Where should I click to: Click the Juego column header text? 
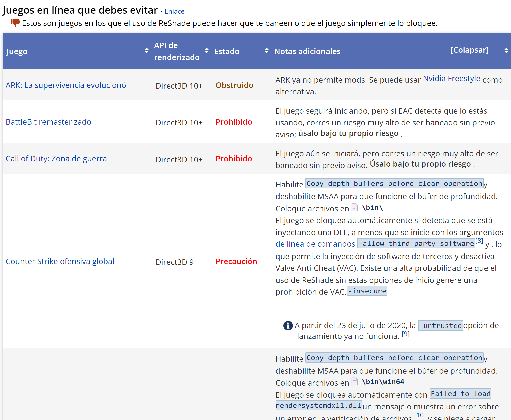pyautogui.click(x=17, y=51)
